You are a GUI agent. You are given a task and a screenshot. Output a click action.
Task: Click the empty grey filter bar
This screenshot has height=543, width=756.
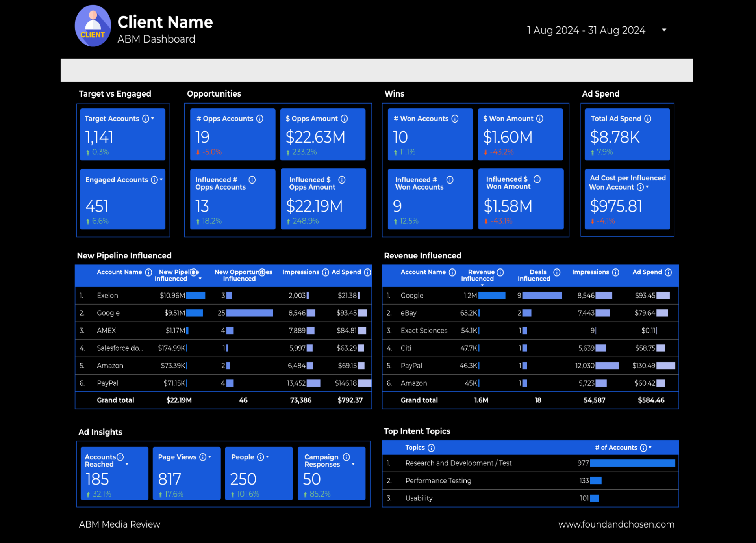(x=376, y=70)
